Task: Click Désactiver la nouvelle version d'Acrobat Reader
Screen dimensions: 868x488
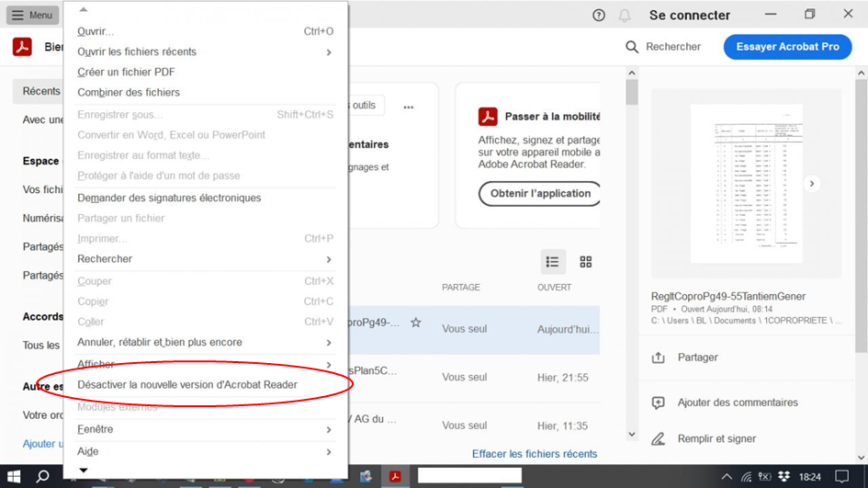Action: click(x=206, y=384)
